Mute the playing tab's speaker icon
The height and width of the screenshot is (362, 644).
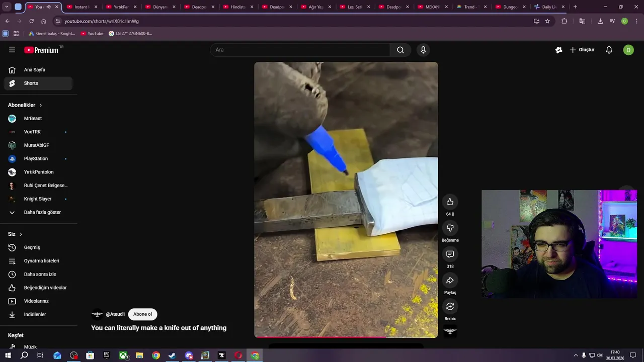(49, 7)
